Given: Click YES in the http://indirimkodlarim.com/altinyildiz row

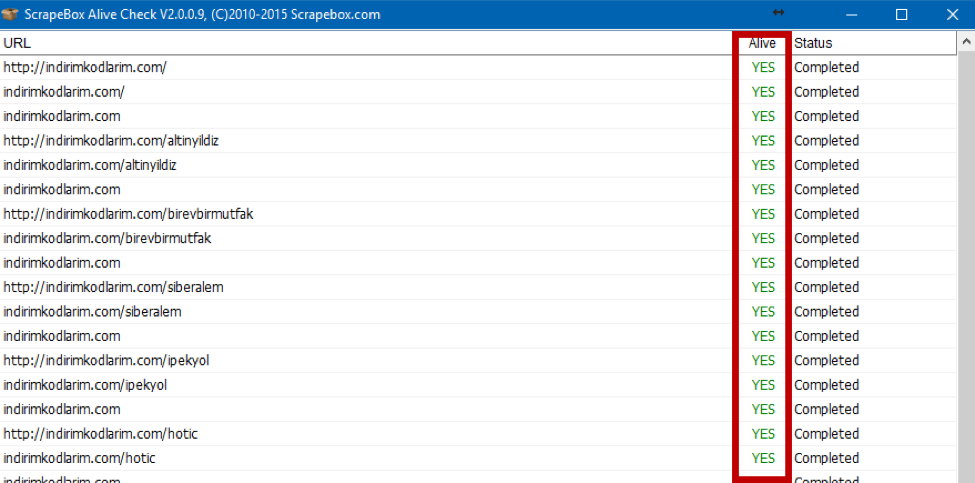Looking at the screenshot, I should pos(763,141).
